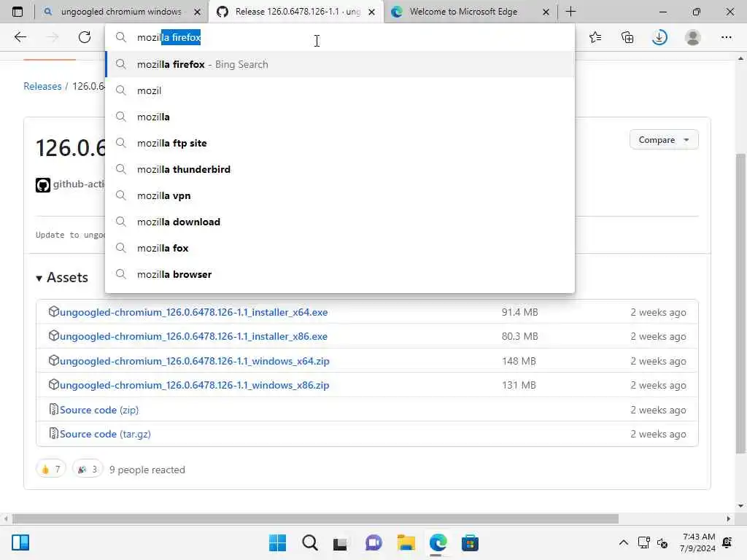Image resolution: width=747 pixels, height=560 pixels.
Task: Open the Releases breadcrumb link
Action: pyautogui.click(x=42, y=86)
